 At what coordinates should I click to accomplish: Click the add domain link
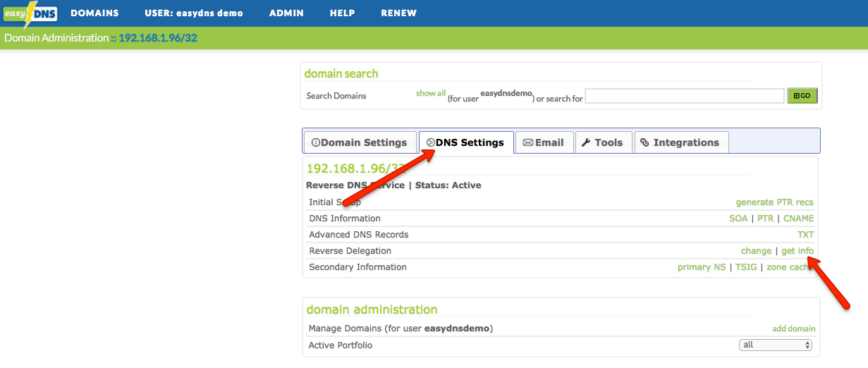click(793, 329)
